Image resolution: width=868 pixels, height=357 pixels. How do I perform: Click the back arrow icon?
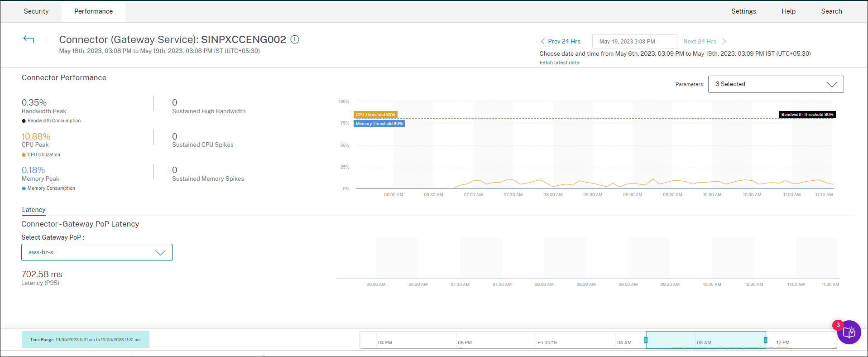pos(29,39)
